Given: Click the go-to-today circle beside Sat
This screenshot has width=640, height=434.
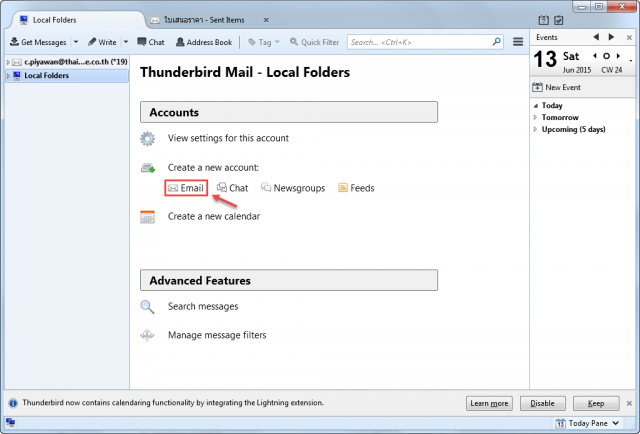Looking at the screenshot, I should coord(607,56).
